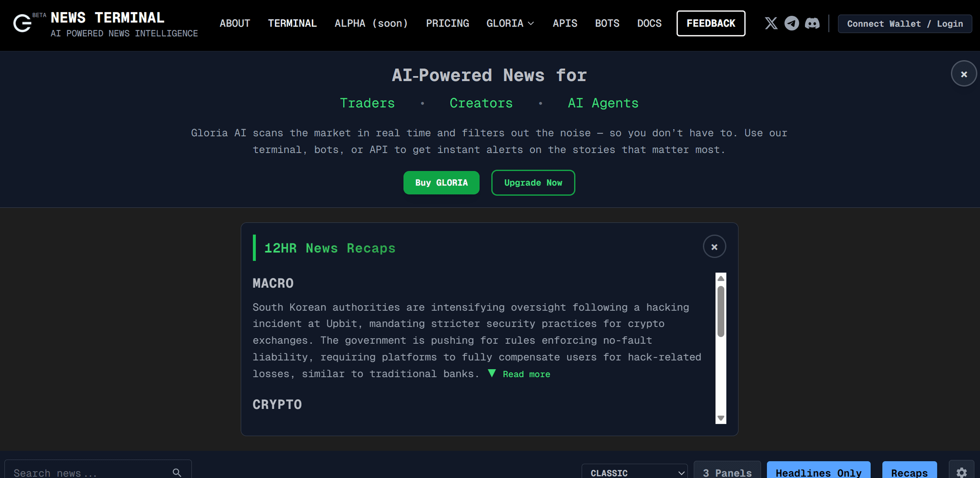Open the Discord server icon

pyautogui.click(x=812, y=23)
